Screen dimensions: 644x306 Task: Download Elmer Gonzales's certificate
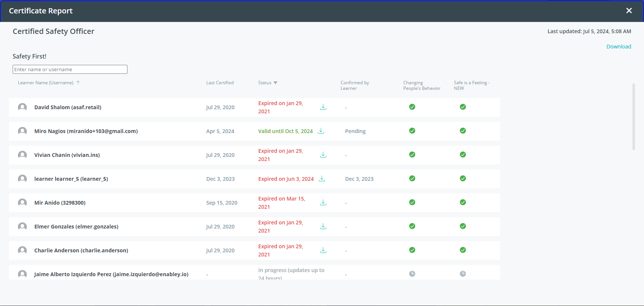323,227
